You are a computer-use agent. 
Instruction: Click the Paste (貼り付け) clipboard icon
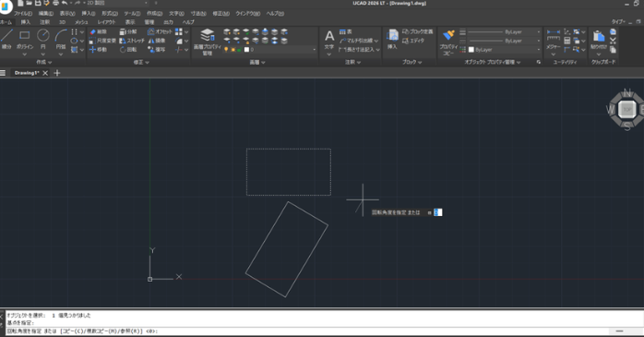599,39
